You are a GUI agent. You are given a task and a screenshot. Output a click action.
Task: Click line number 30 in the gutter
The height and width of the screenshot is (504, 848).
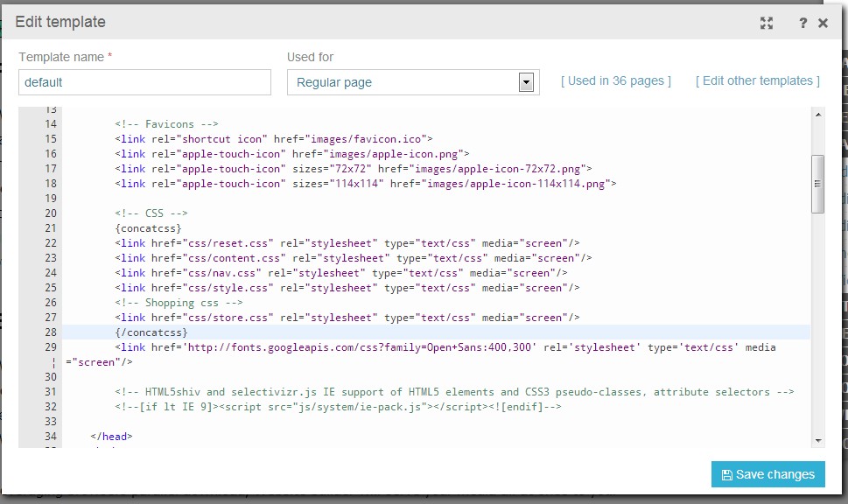tap(51, 377)
